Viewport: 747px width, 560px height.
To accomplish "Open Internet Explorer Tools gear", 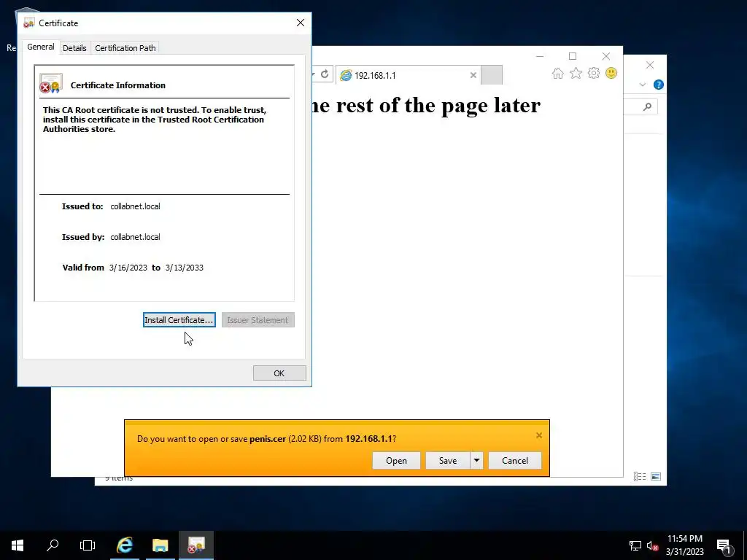I will (x=594, y=74).
